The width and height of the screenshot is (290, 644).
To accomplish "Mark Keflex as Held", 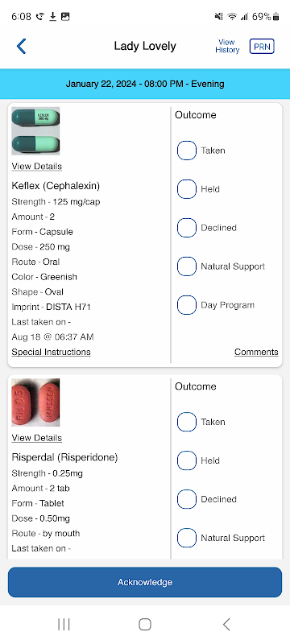I will [187, 189].
